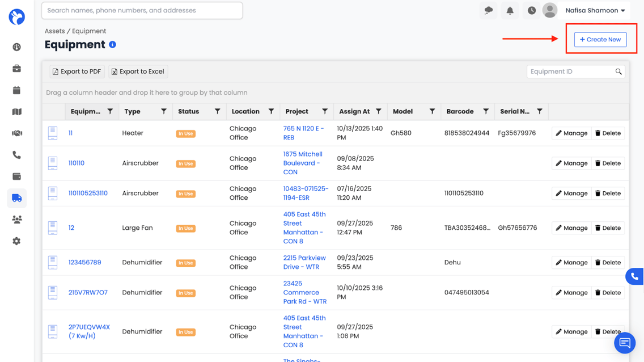The width and height of the screenshot is (644, 362).
Task: Select barcode 818538024944 cell
Action: 467,133
